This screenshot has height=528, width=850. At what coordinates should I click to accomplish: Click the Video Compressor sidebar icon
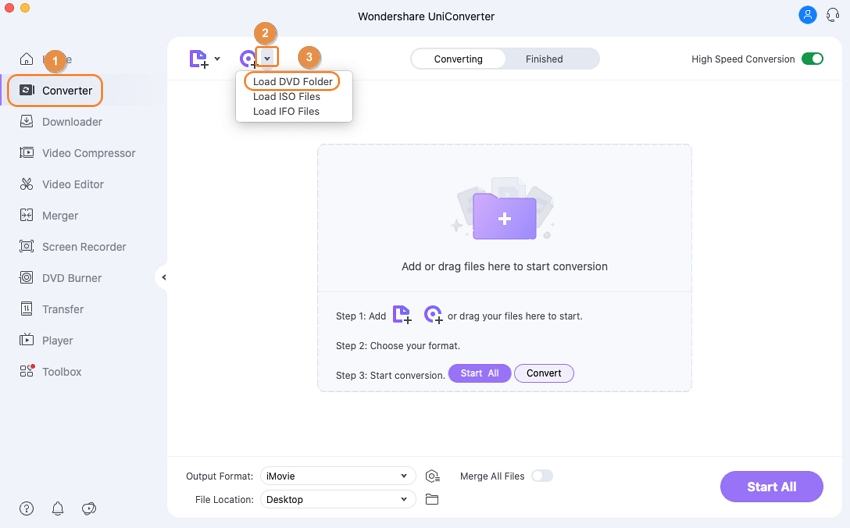pos(26,153)
